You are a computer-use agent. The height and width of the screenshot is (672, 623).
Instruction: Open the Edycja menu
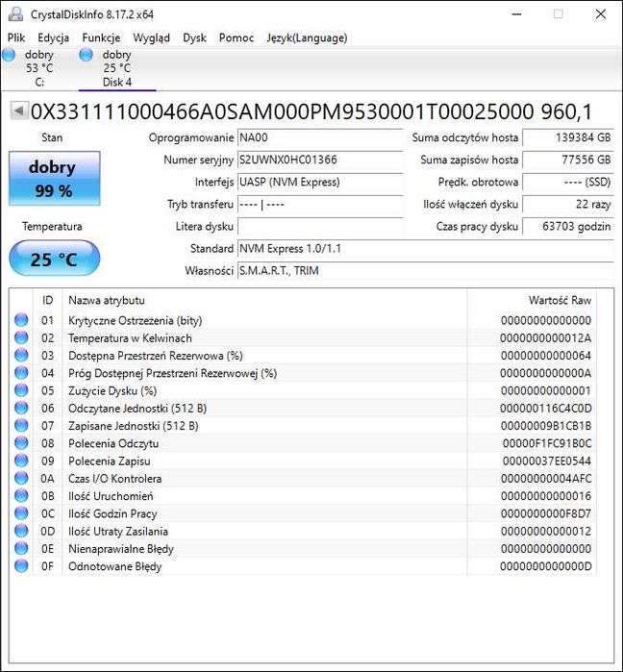pyautogui.click(x=53, y=37)
